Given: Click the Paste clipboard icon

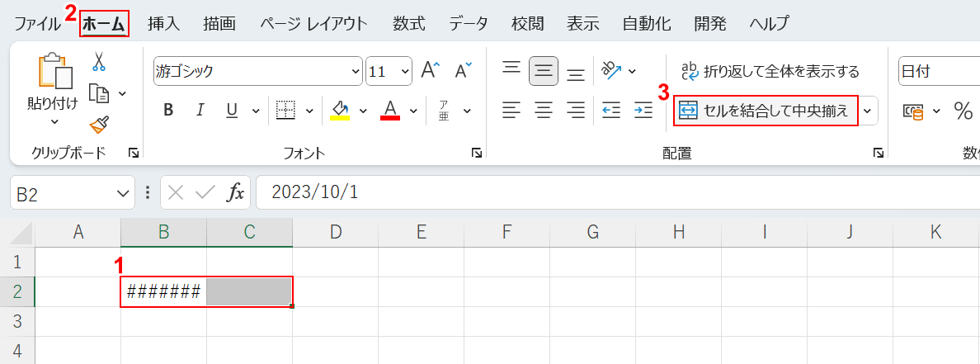Looking at the screenshot, I should (x=53, y=73).
